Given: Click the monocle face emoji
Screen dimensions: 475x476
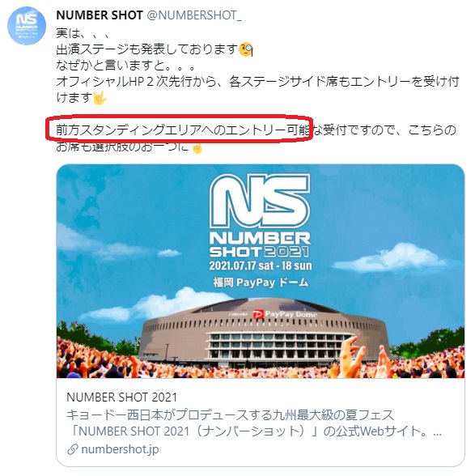Looking at the screenshot, I should click(x=246, y=50).
